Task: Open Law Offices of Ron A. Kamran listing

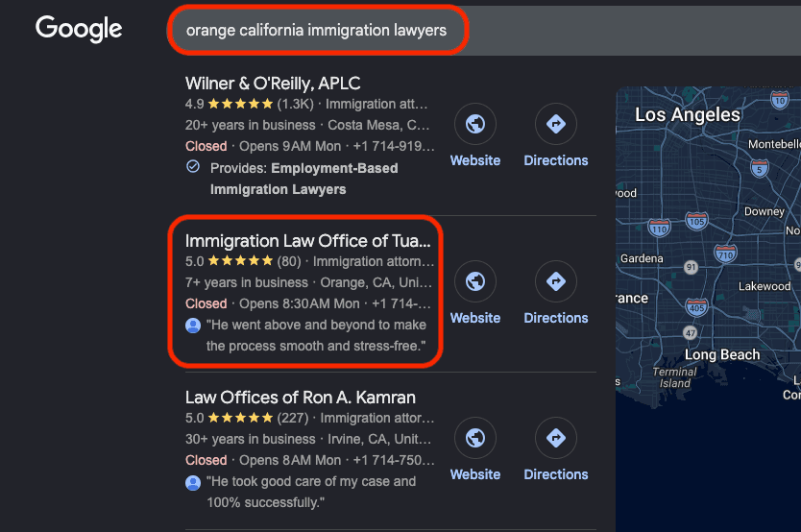Action: pyautogui.click(x=301, y=398)
